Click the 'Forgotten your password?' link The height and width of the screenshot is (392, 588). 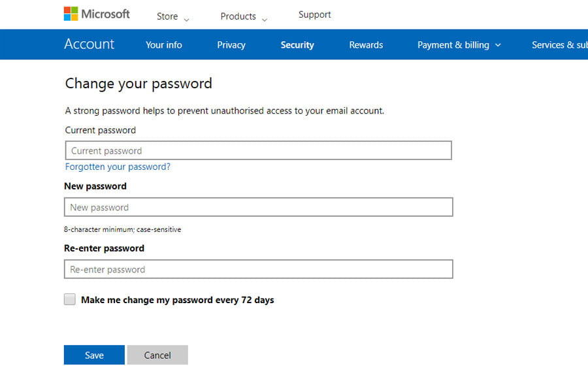click(118, 167)
